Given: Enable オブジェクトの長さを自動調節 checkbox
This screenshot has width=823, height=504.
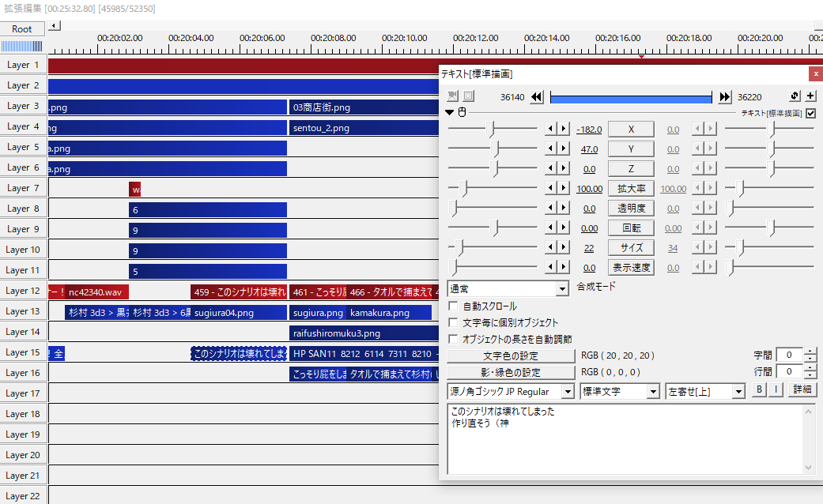Looking at the screenshot, I should (453, 340).
